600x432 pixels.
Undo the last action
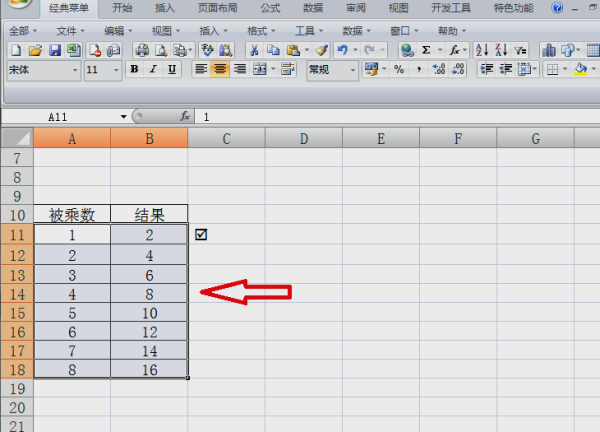point(342,50)
